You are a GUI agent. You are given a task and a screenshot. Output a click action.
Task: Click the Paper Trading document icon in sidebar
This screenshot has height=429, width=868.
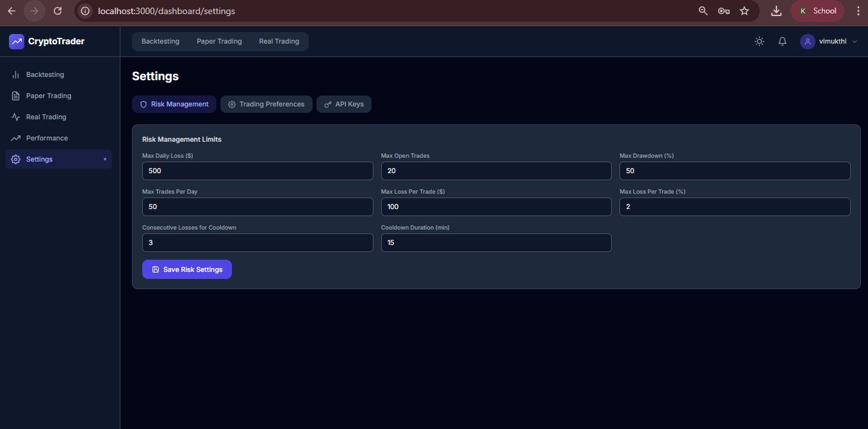click(16, 96)
